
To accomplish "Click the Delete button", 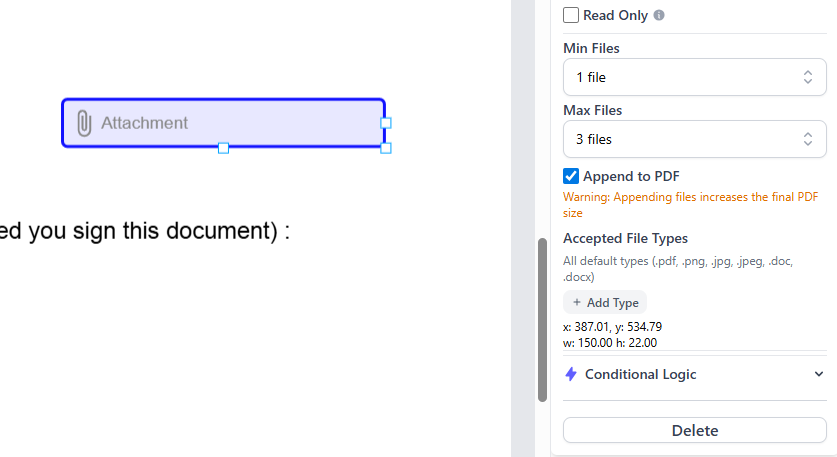I will [694, 430].
